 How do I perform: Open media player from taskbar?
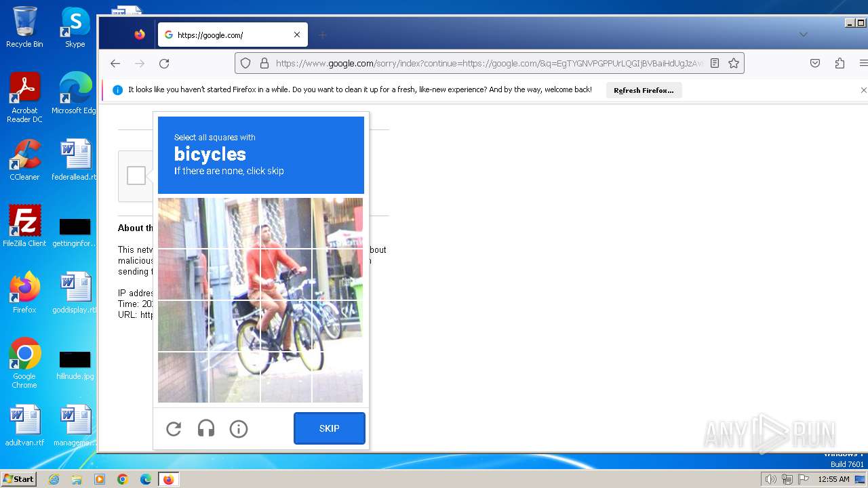coord(100,479)
